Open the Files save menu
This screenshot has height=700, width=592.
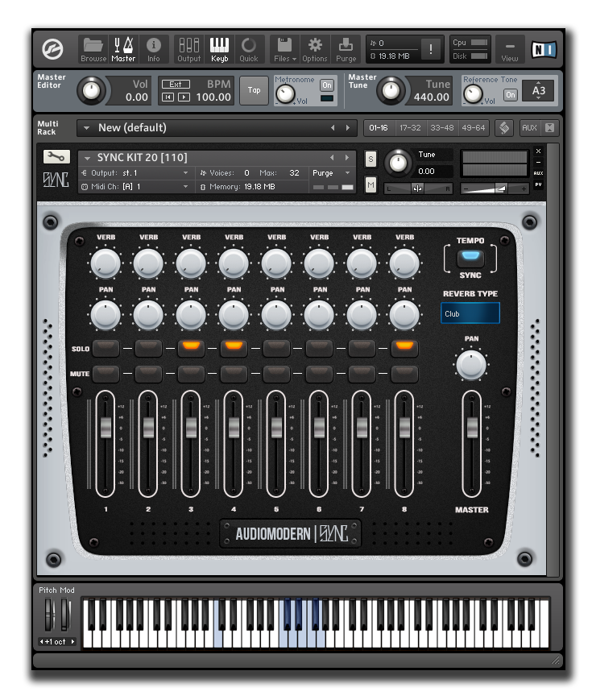click(285, 50)
